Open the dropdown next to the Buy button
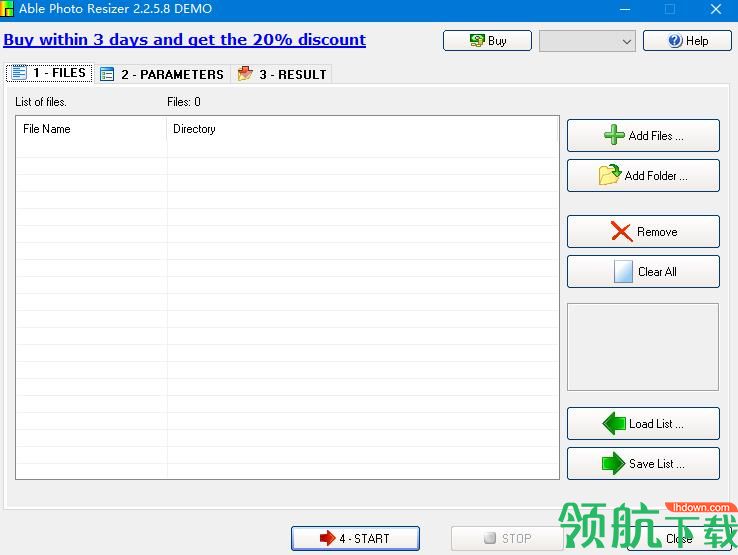 point(587,41)
